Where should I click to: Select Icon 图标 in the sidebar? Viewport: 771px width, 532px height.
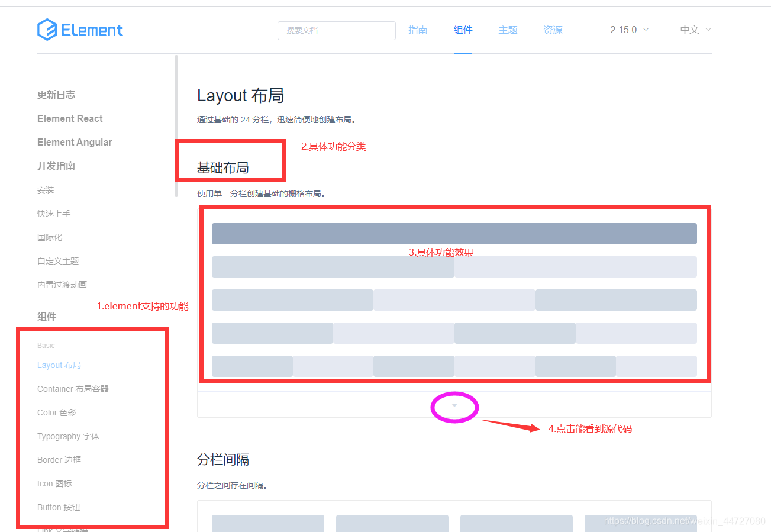coord(54,483)
